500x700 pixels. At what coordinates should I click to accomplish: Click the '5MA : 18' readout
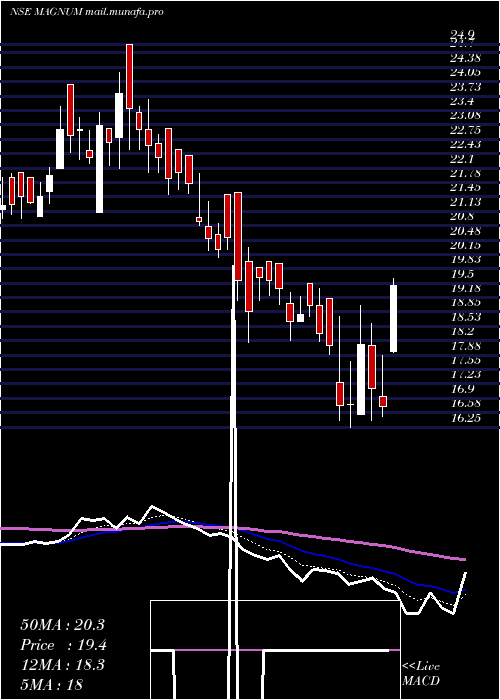coord(52,684)
